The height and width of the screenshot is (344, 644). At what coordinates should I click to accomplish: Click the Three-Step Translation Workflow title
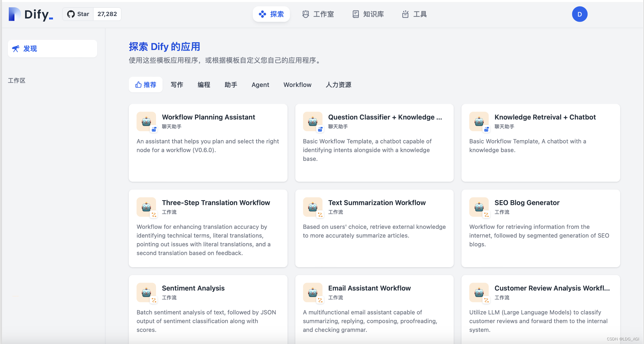click(216, 203)
